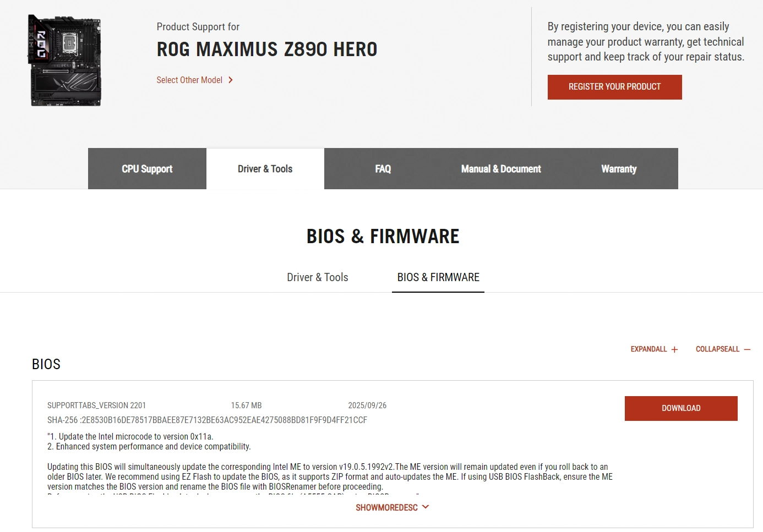Screen dimensions: 763x532
Task: Switch to the CPU Support tab
Action: (x=146, y=168)
